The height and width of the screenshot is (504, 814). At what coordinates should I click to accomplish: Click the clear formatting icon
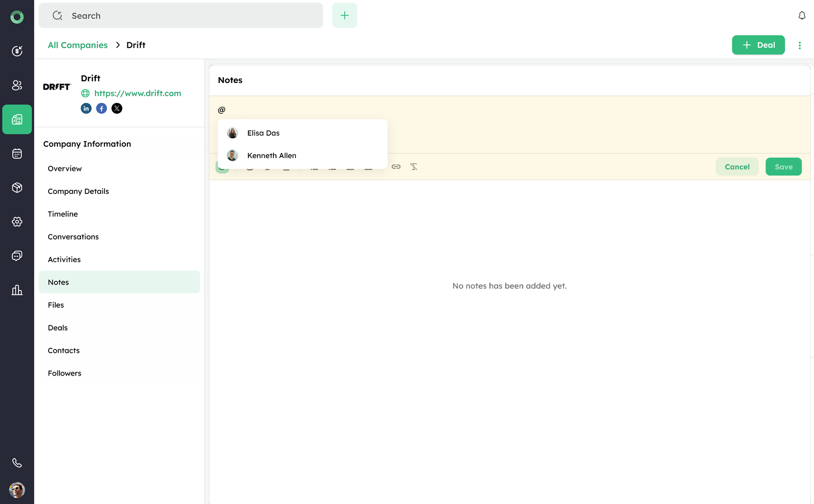414,167
